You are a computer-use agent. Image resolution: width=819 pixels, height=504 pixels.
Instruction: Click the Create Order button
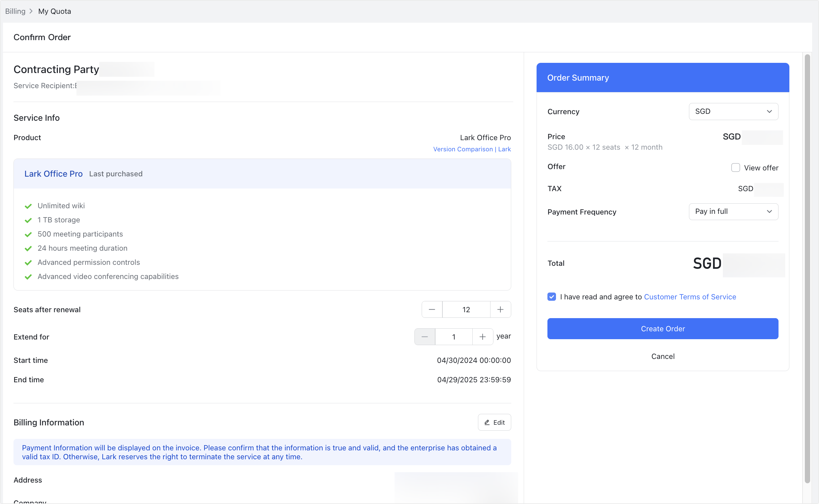coord(663,329)
